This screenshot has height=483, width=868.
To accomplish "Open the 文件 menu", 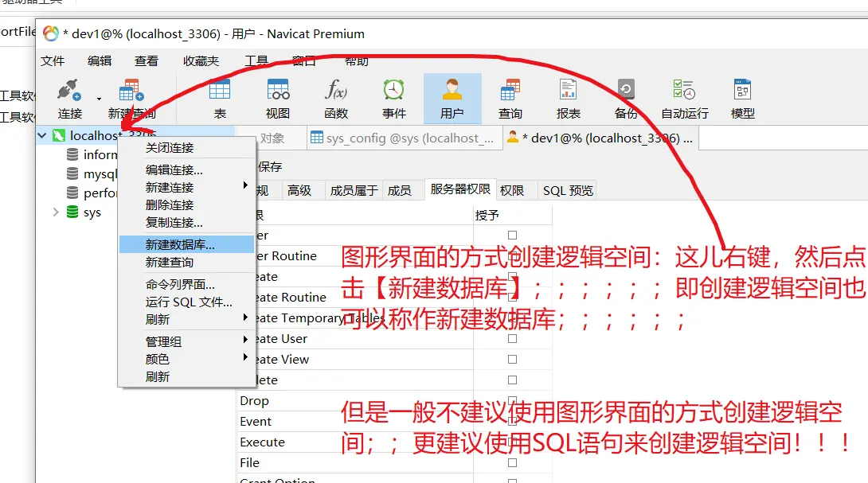I will pos(53,60).
